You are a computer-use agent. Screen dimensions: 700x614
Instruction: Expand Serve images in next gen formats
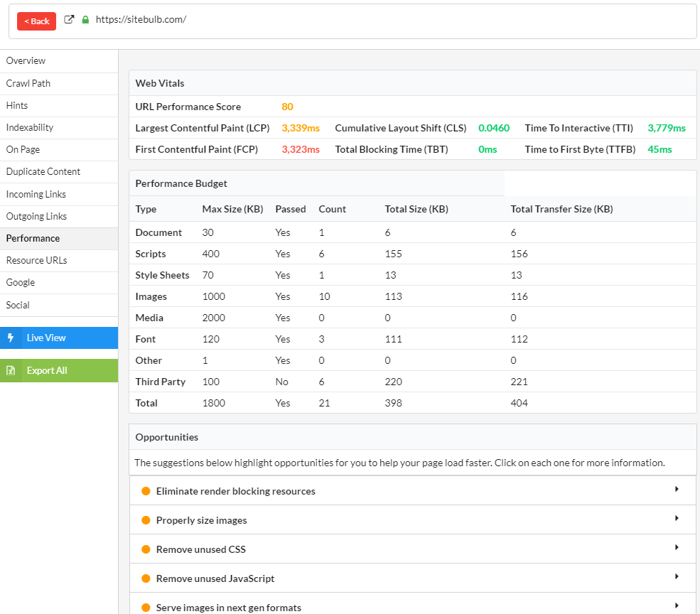click(x=412, y=605)
